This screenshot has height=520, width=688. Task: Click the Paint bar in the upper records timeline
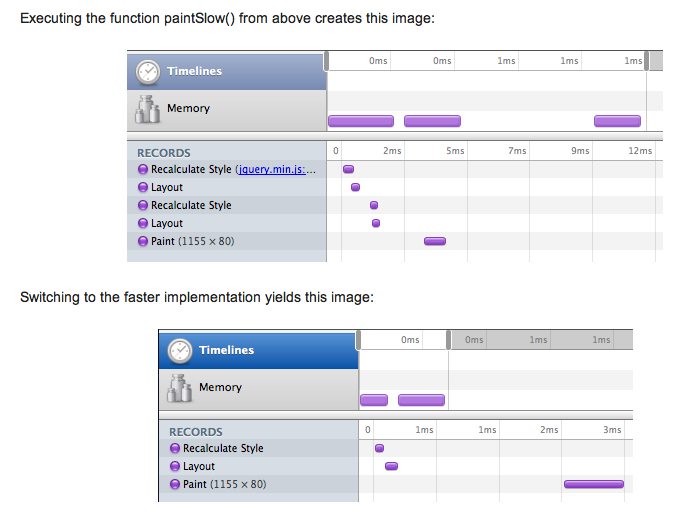tap(435, 241)
